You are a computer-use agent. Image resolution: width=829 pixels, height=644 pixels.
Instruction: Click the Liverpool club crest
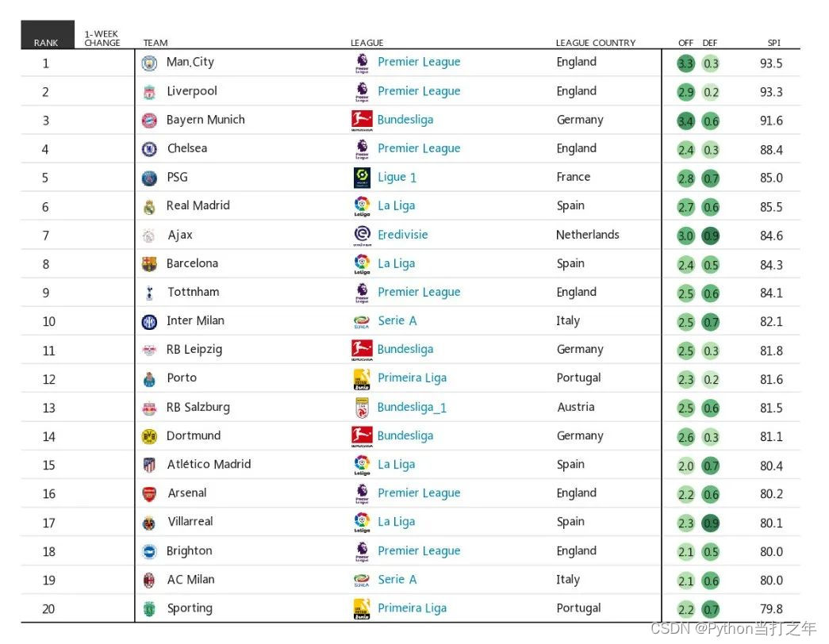(x=149, y=92)
